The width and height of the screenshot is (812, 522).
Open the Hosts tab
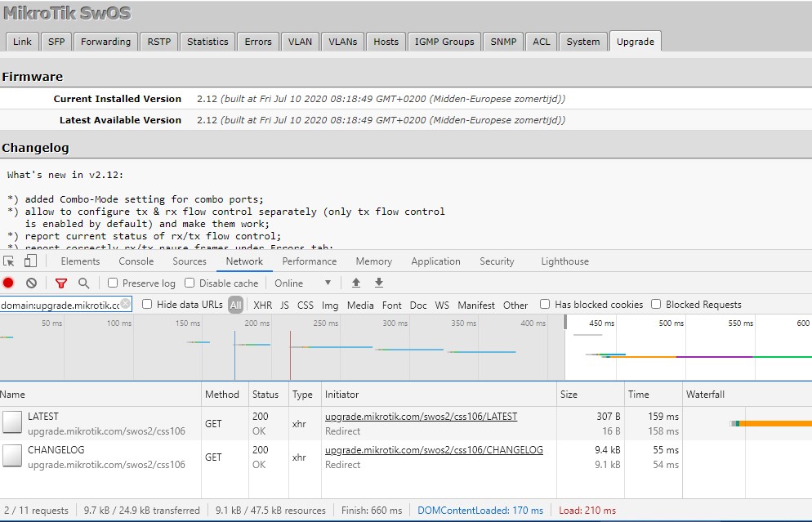386,42
